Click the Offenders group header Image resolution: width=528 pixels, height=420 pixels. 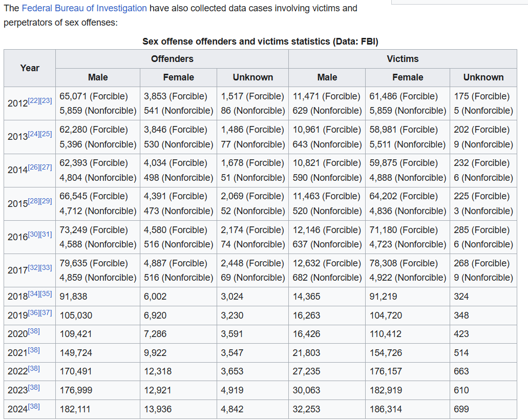coord(172,59)
